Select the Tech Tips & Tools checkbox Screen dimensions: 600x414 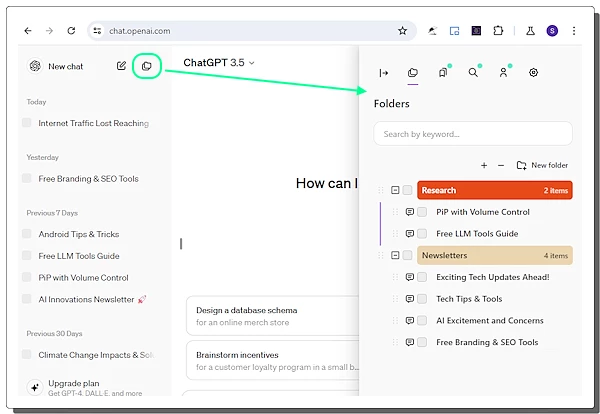coord(422,299)
